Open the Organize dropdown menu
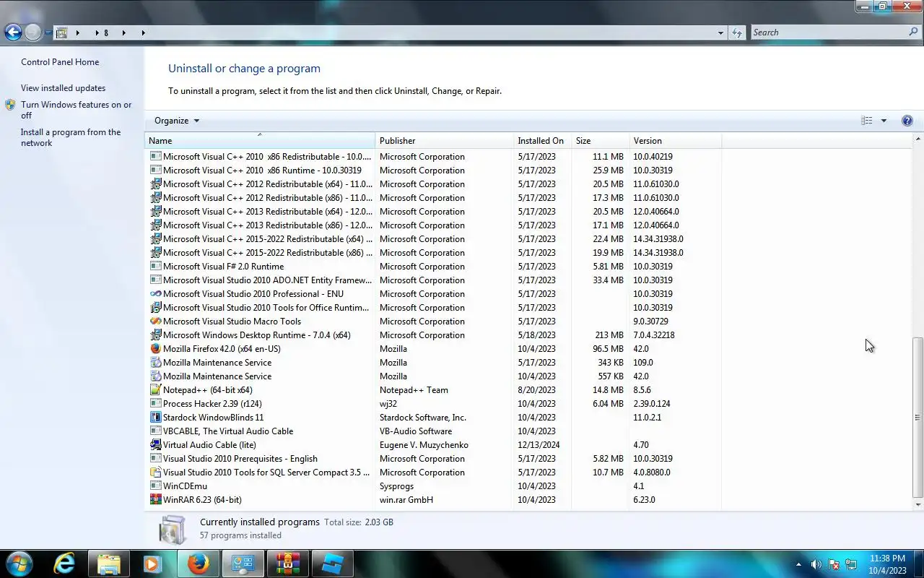The image size is (924, 578). (177, 121)
